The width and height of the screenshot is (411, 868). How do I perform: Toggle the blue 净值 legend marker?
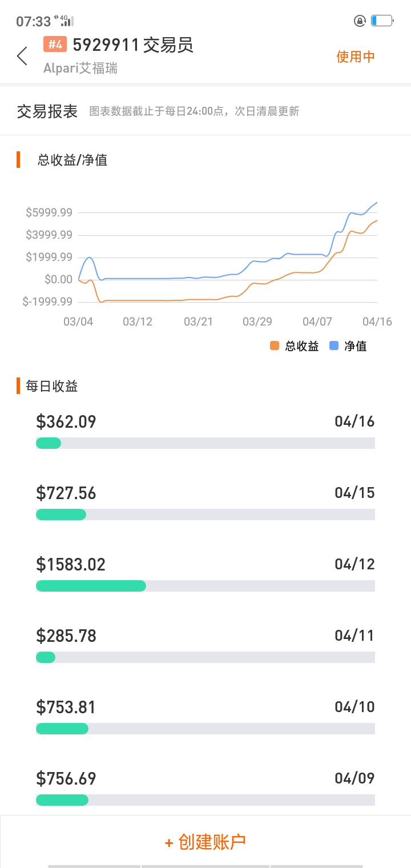click(x=335, y=346)
